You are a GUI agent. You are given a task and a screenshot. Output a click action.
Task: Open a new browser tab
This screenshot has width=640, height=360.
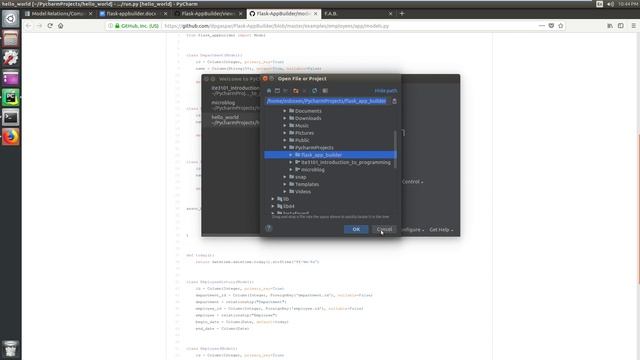(402, 13)
